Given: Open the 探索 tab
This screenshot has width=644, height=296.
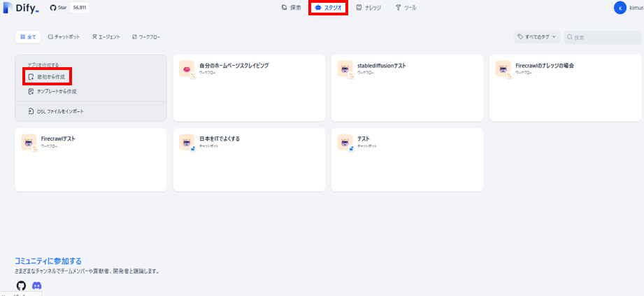Looking at the screenshot, I should click(291, 8).
